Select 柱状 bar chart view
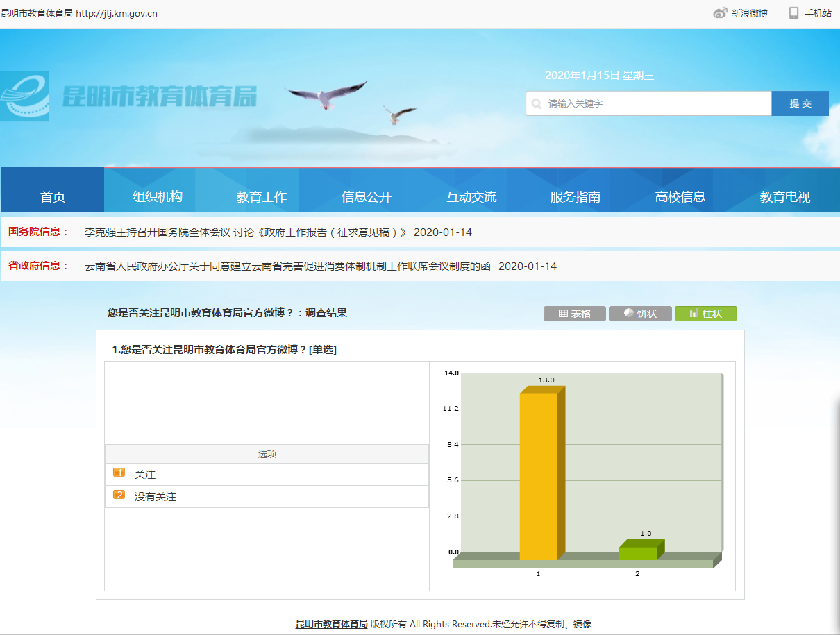 [705, 314]
